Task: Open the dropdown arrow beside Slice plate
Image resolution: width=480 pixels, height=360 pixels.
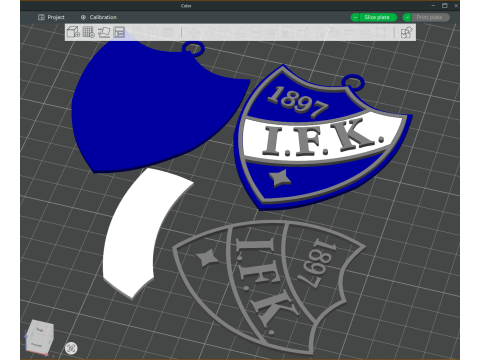Action: point(355,17)
